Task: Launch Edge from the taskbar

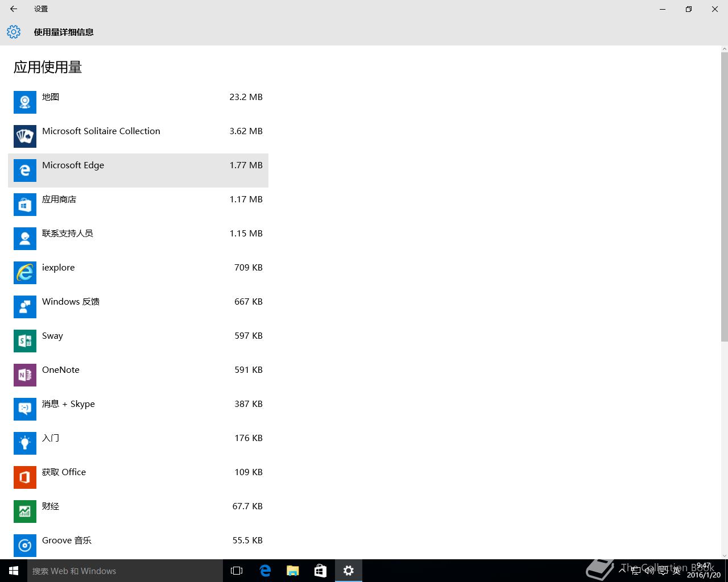Action: (265, 571)
